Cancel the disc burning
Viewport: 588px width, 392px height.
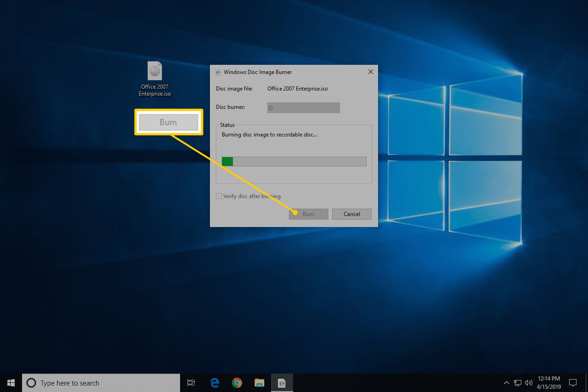coord(351,214)
